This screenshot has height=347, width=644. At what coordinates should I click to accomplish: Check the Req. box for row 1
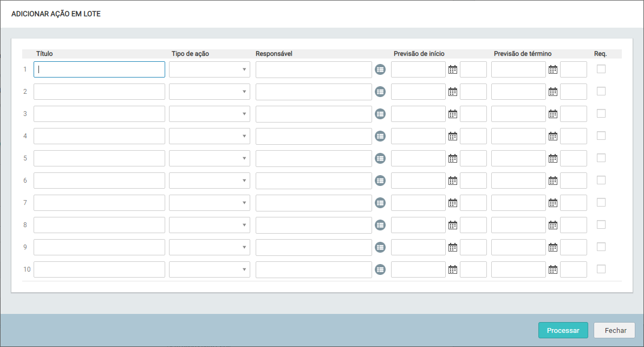[601, 69]
